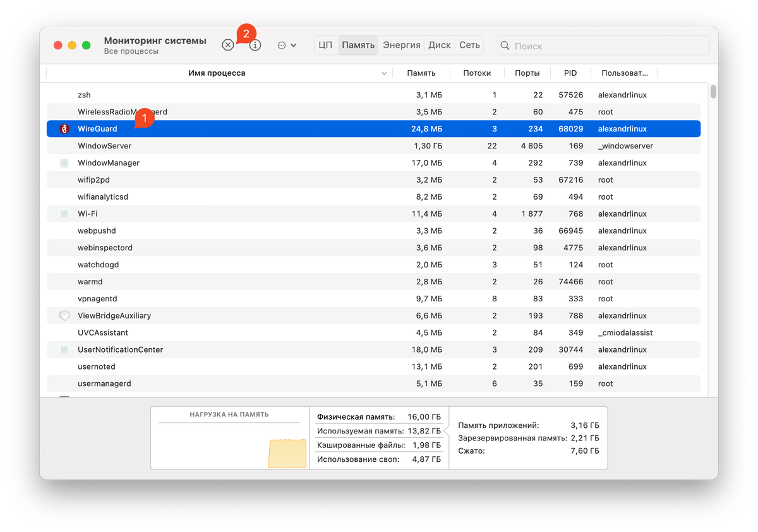Viewport: 758px width, 532px height.
Task: Click the Использование своп statistic
Action: pyautogui.click(x=379, y=459)
